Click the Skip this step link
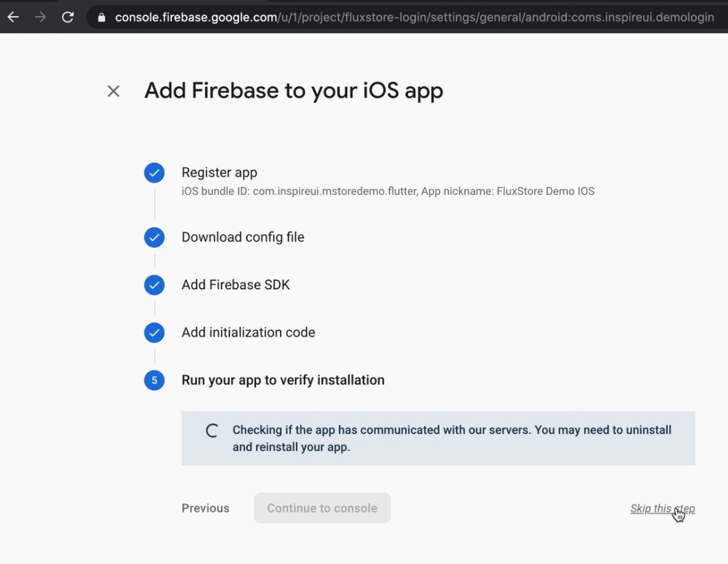The height and width of the screenshot is (564, 728). [x=662, y=509]
